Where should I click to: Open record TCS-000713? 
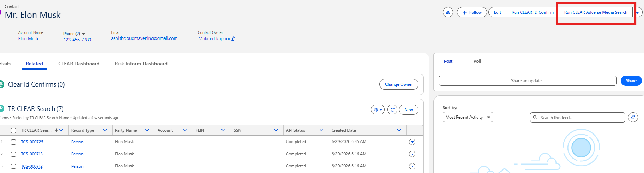pos(32,154)
